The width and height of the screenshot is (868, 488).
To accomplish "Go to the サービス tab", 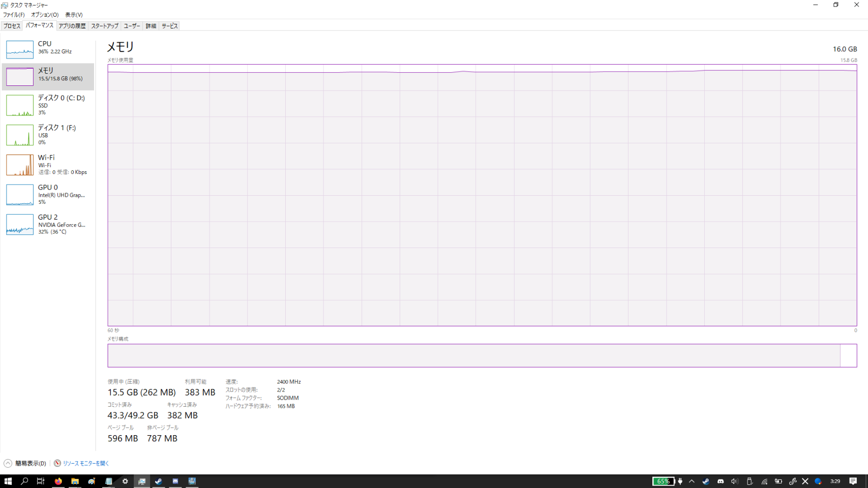I will (x=170, y=26).
